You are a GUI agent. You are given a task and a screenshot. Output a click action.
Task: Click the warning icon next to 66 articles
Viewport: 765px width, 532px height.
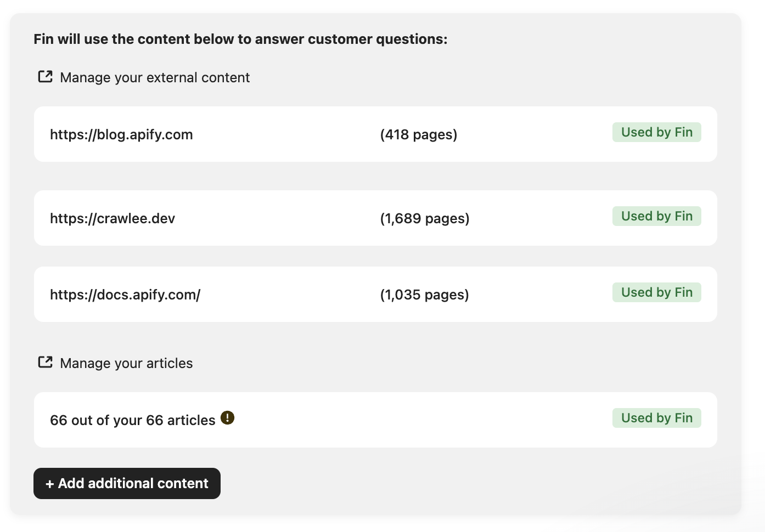(x=227, y=418)
